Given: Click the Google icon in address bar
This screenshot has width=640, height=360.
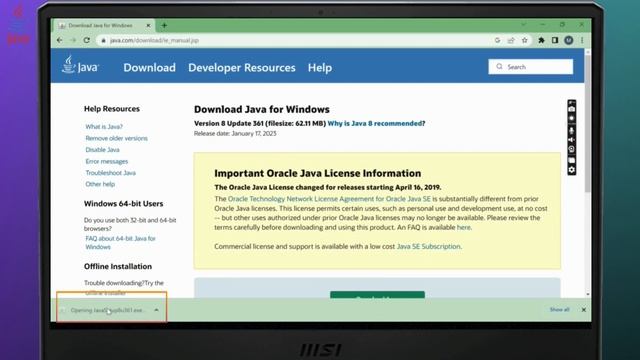Looking at the screenshot, I should tap(497, 40).
